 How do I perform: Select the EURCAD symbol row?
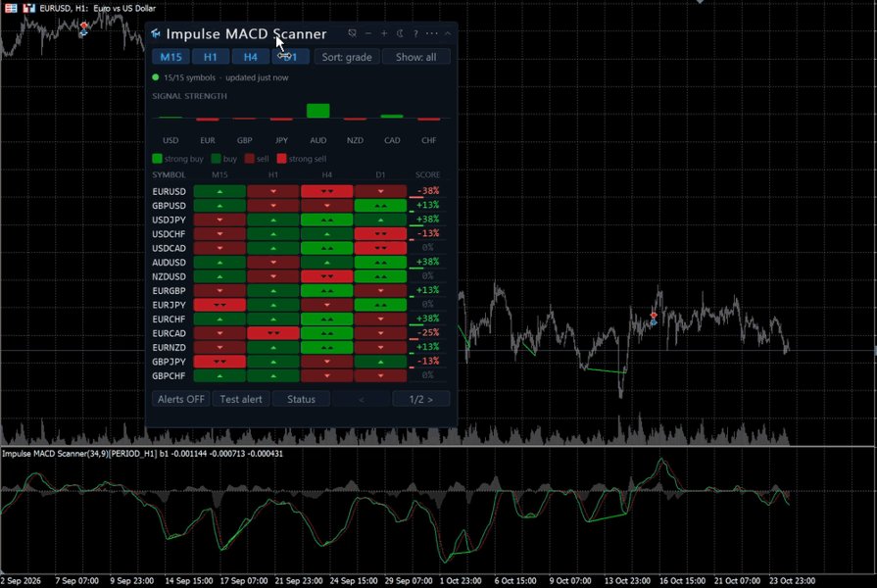pos(299,333)
